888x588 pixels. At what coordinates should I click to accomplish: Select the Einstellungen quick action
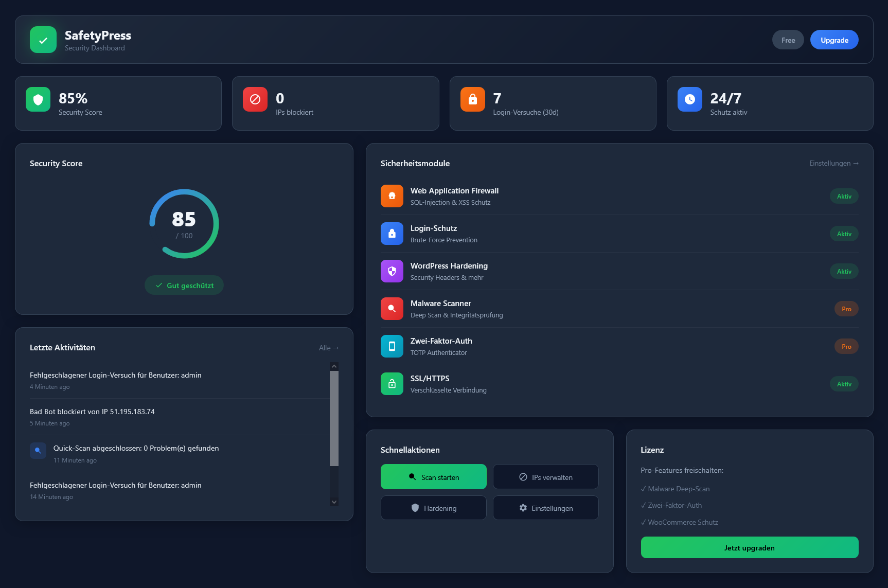(545, 508)
